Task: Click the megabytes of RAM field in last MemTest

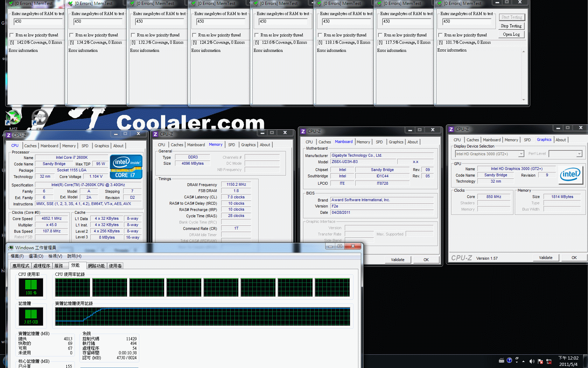Action: tap(466, 21)
